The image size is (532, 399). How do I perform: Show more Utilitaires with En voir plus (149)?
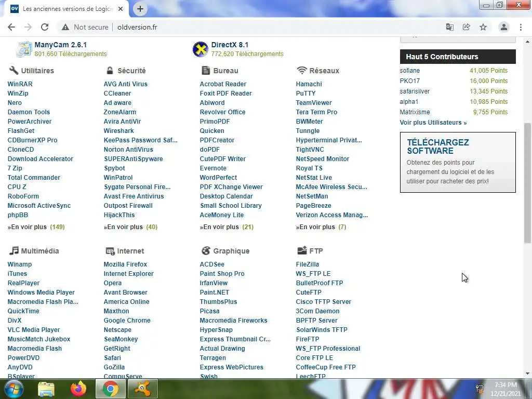tap(36, 227)
